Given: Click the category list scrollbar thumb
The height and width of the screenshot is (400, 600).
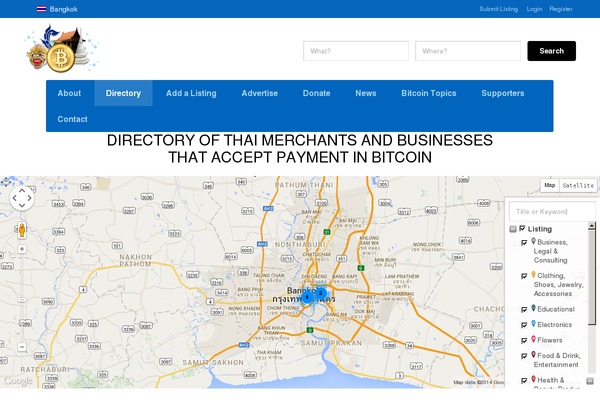Looking at the screenshot, I should pyautogui.click(x=592, y=277).
